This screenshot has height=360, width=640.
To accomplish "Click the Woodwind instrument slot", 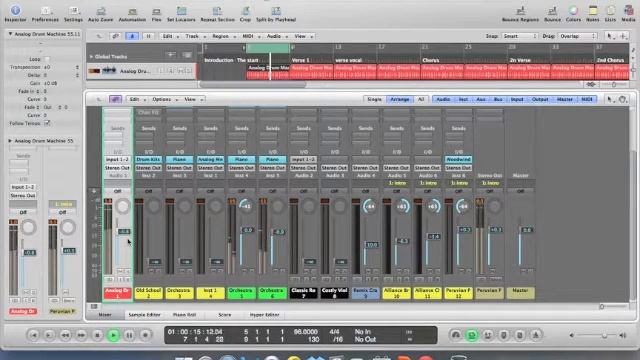I will 459,159.
